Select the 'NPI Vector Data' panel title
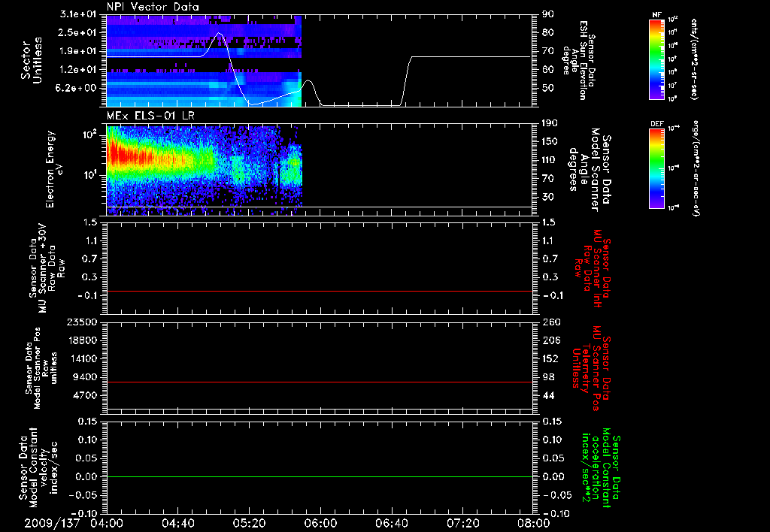The image size is (770, 532). (x=153, y=7)
